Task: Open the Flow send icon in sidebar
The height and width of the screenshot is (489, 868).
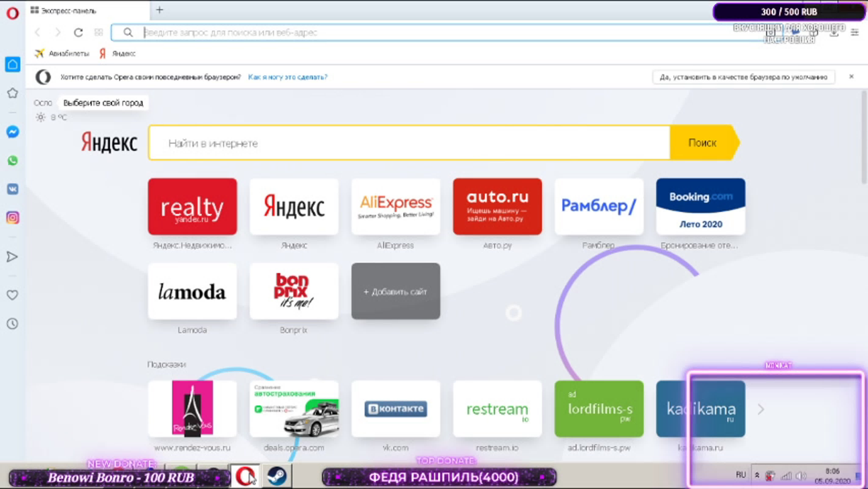Action: [x=12, y=257]
